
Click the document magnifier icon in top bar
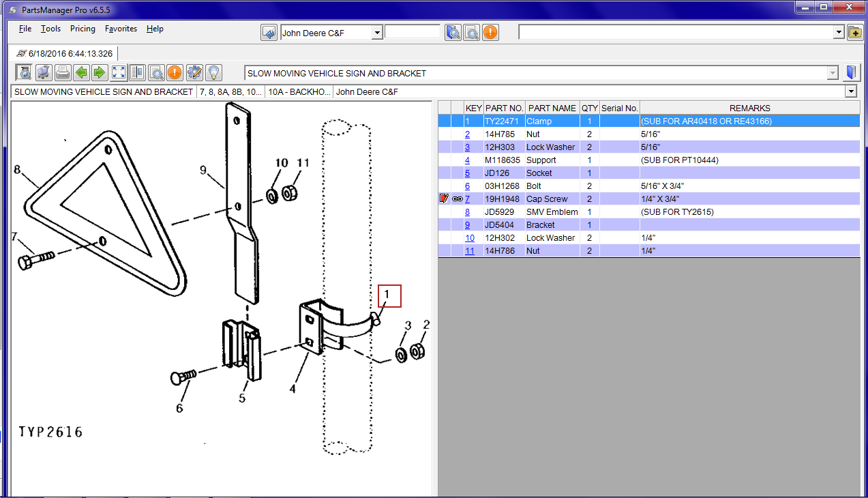(472, 33)
